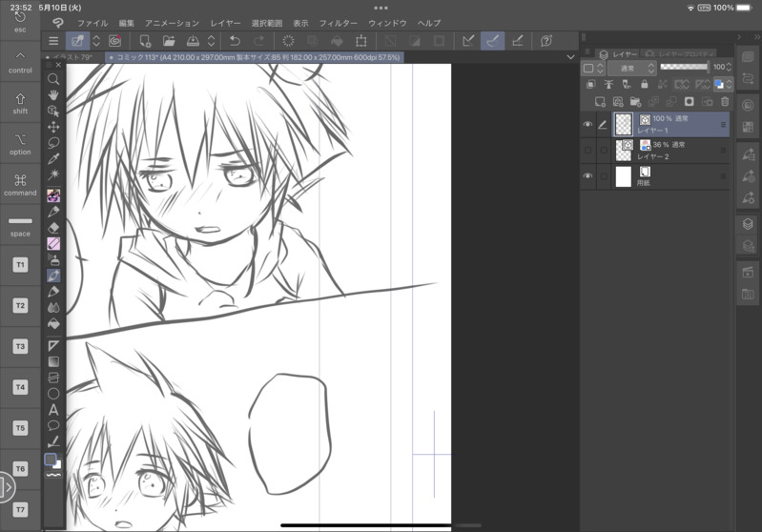762x532 pixels.
Task: Tap the shift edge key
Action: click(20, 103)
